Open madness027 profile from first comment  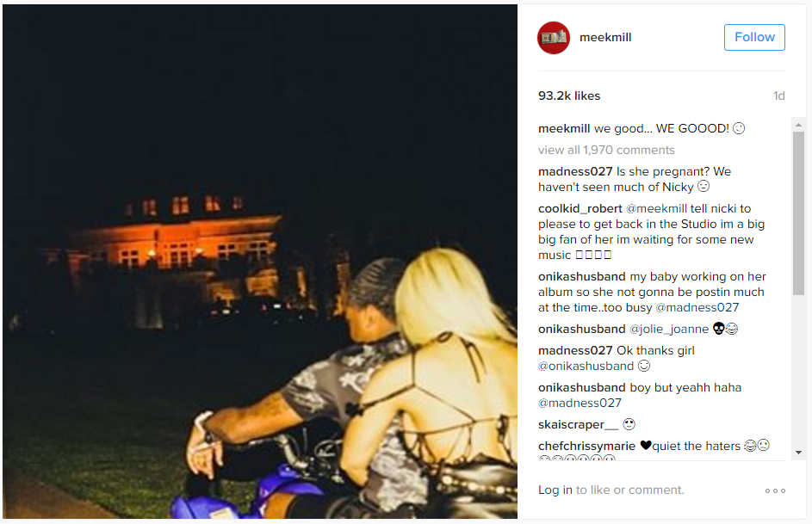pos(575,172)
